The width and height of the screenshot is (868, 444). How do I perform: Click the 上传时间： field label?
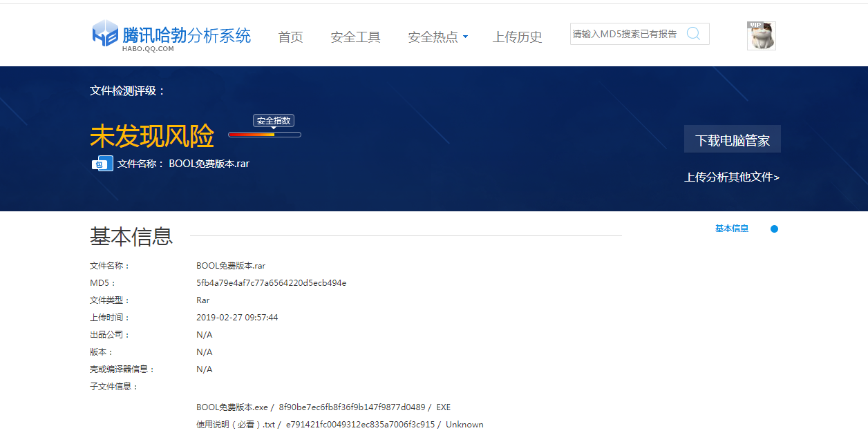coord(110,318)
